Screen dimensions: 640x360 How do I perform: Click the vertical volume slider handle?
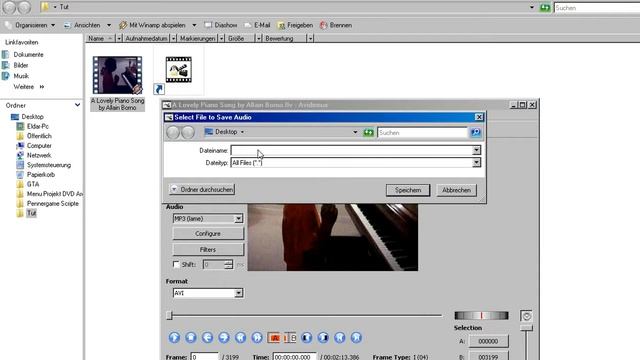point(527,328)
